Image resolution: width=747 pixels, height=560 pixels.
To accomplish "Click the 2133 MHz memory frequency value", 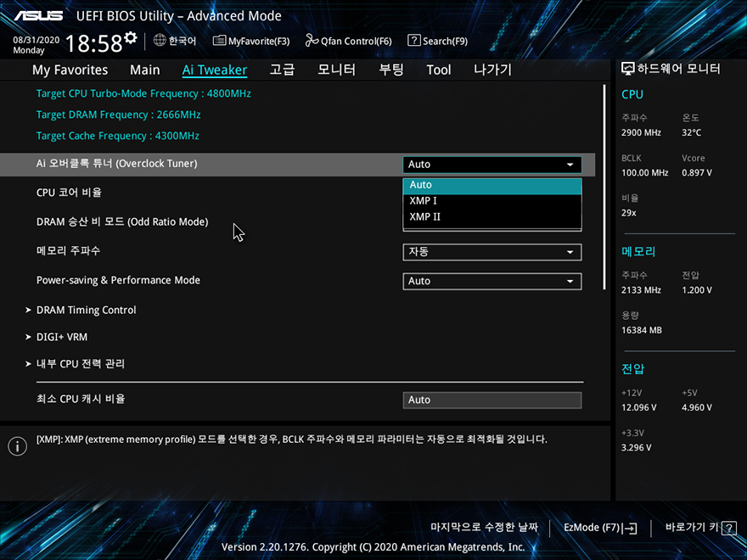I will click(641, 290).
